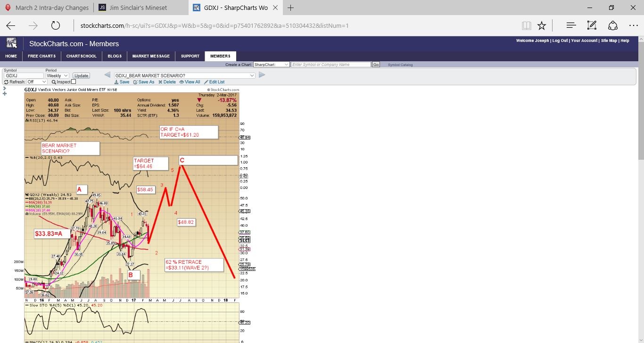Image resolution: width=644 pixels, height=343 pixels.
Task: Click the Save As link
Action: (x=144, y=82)
